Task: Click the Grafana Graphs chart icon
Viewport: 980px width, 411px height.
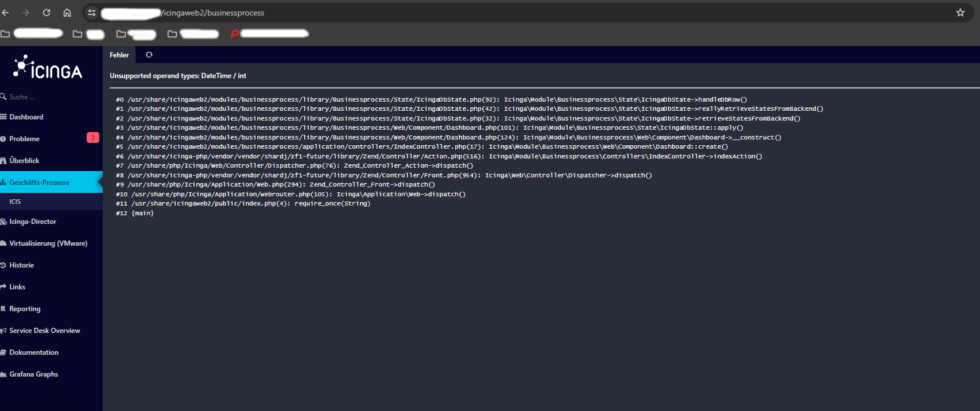Action: coord(3,374)
